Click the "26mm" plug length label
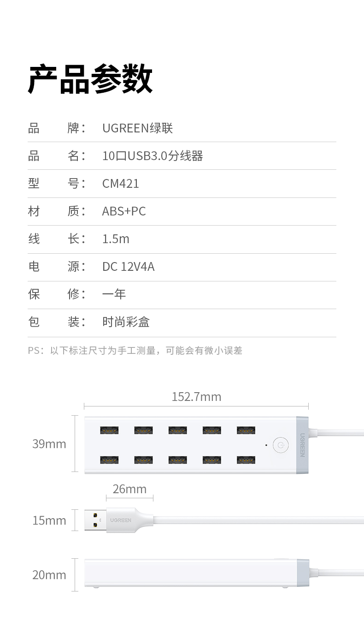 pos(129,489)
